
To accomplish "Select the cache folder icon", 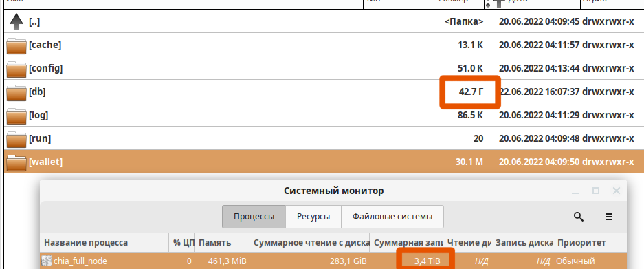I will [x=16, y=45].
